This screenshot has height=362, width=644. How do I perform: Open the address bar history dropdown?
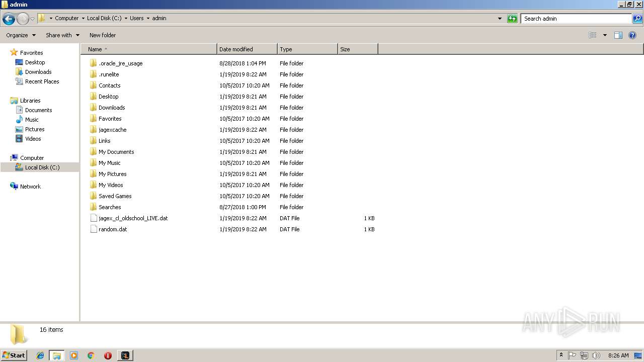[x=500, y=19]
